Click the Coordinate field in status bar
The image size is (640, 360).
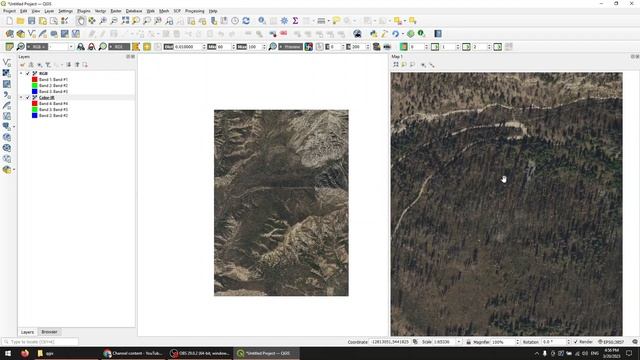coord(390,342)
